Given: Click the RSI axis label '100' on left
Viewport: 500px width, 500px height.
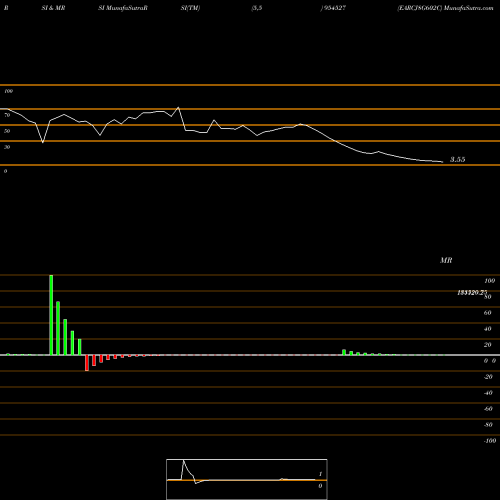Looking at the screenshot, I should coord(8,91).
